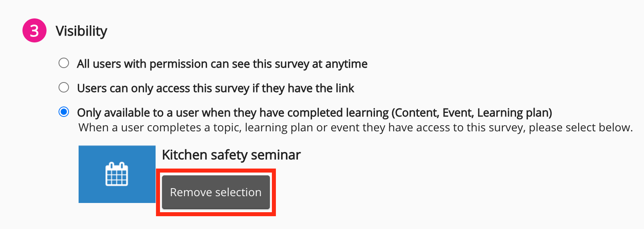
Task: Click the "if they have the link" label text
Action: pos(303,88)
